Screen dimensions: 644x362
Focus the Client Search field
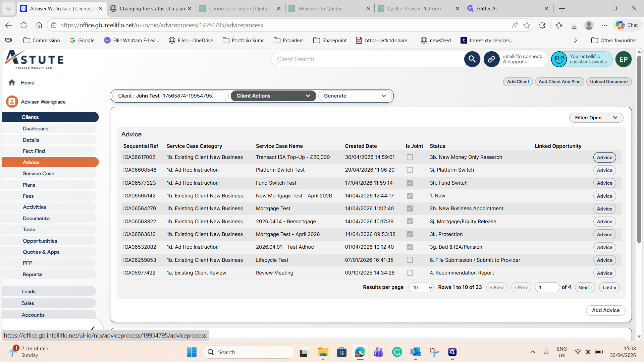coord(367,59)
